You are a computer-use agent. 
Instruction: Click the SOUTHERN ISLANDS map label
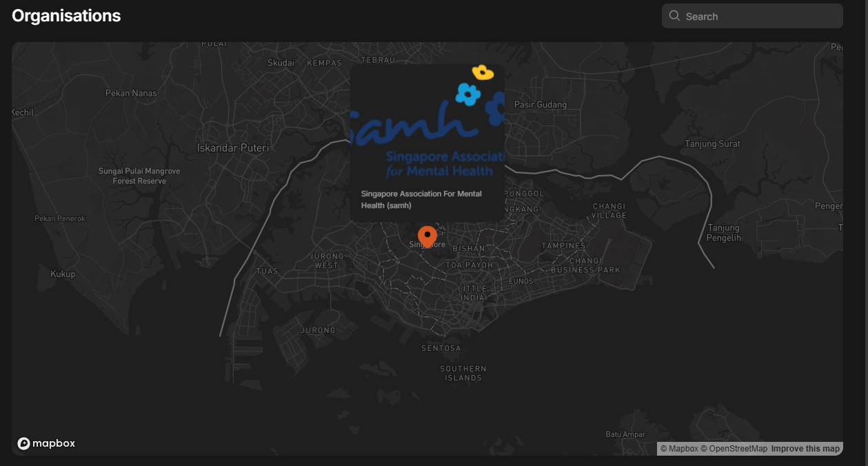(x=463, y=374)
